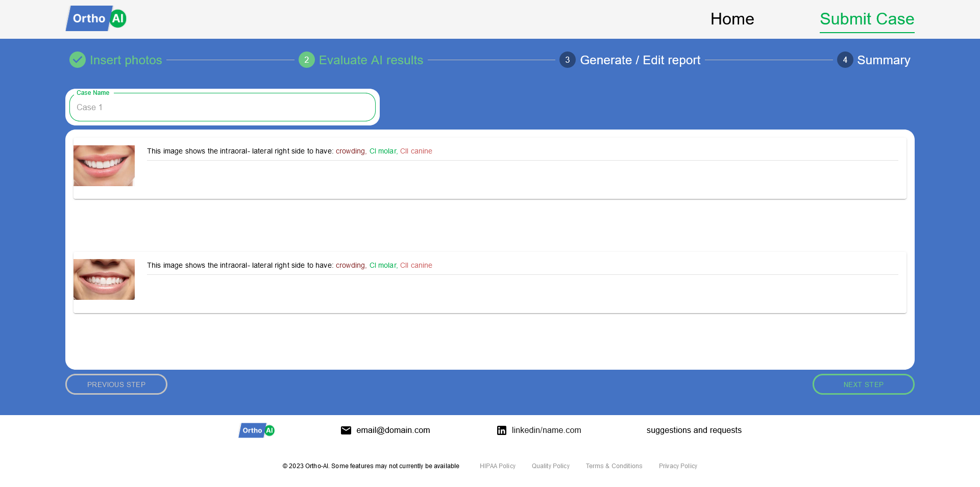Open the Terms & Conditions link
Viewport: 980px width, 487px height.
[614, 466]
